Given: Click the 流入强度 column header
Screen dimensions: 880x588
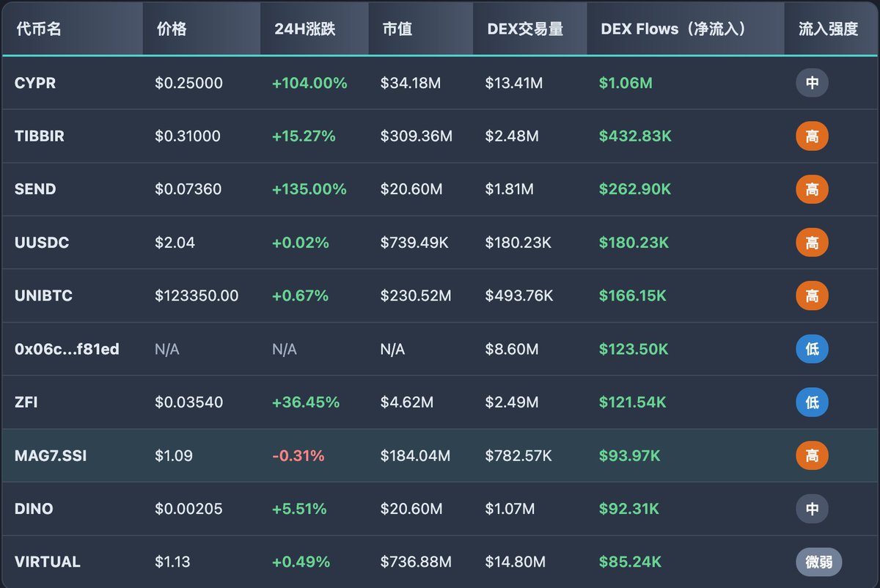Looking at the screenshot, I should pos(828,29).
